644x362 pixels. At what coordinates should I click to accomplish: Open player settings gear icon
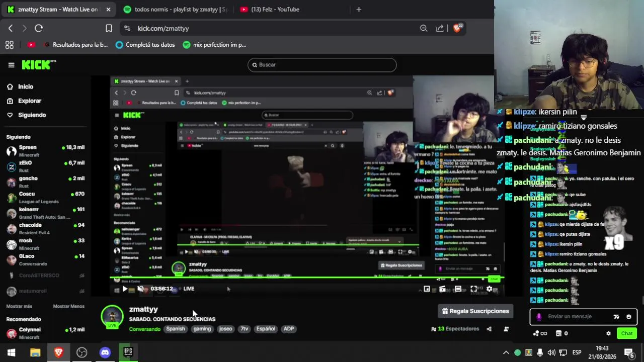[x=489, y=289]
